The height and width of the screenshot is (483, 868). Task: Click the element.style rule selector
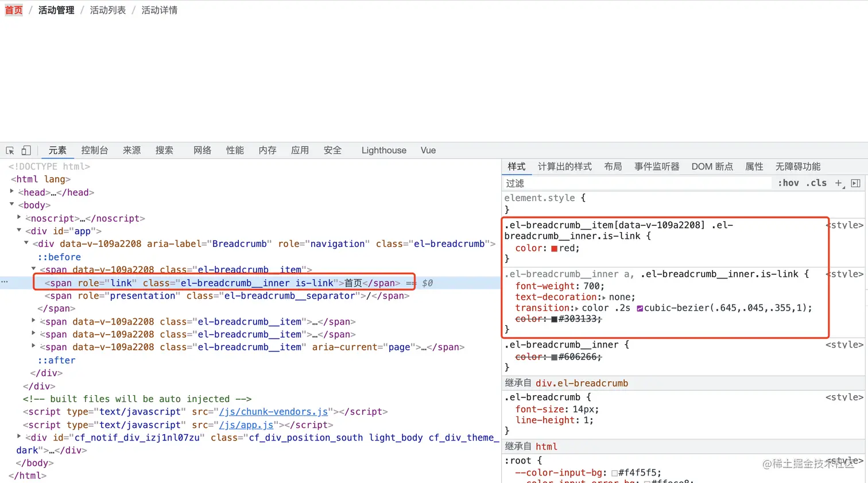coord(540,198)
